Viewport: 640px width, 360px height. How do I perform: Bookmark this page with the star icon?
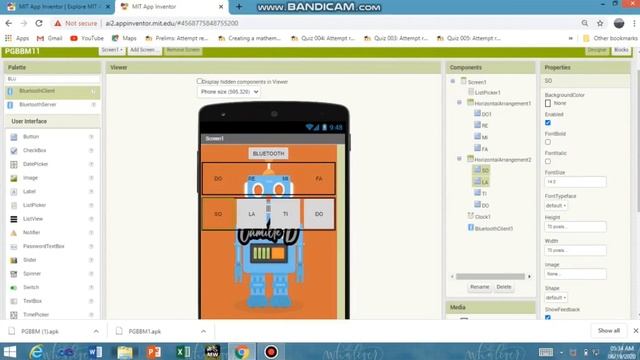[x=600, y=23]
